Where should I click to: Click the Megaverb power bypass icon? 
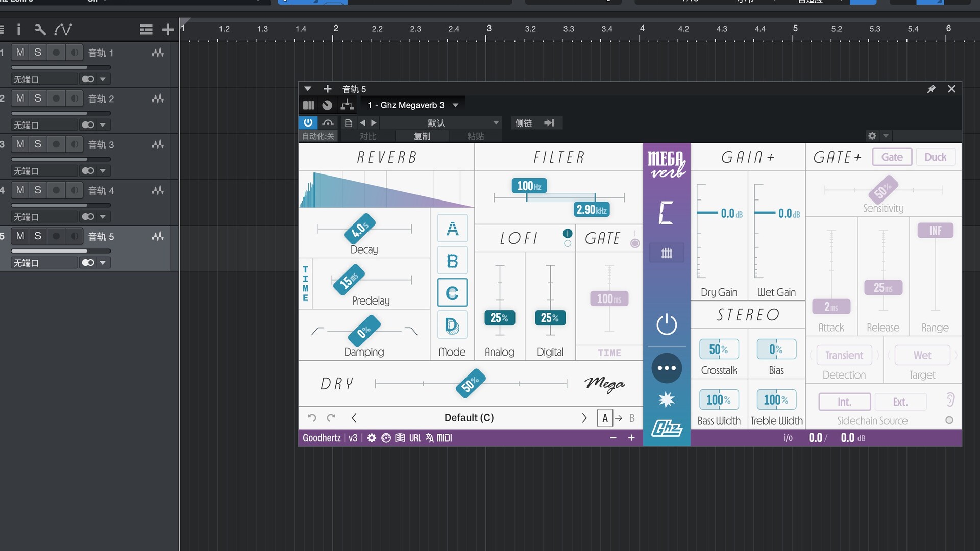(666, 324)
